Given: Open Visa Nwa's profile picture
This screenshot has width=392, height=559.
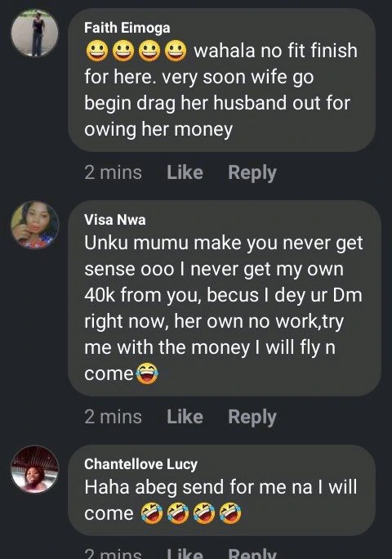Looking at the screenshot, I should [x=34, y=225].
